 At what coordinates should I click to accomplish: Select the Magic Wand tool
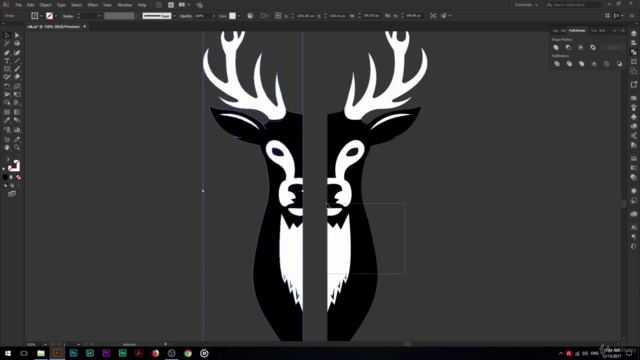tap(7, 43)
